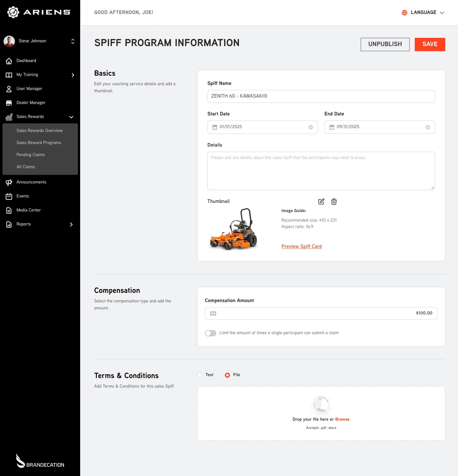
Task: Select the File radio option
Action: click(227, 375)
